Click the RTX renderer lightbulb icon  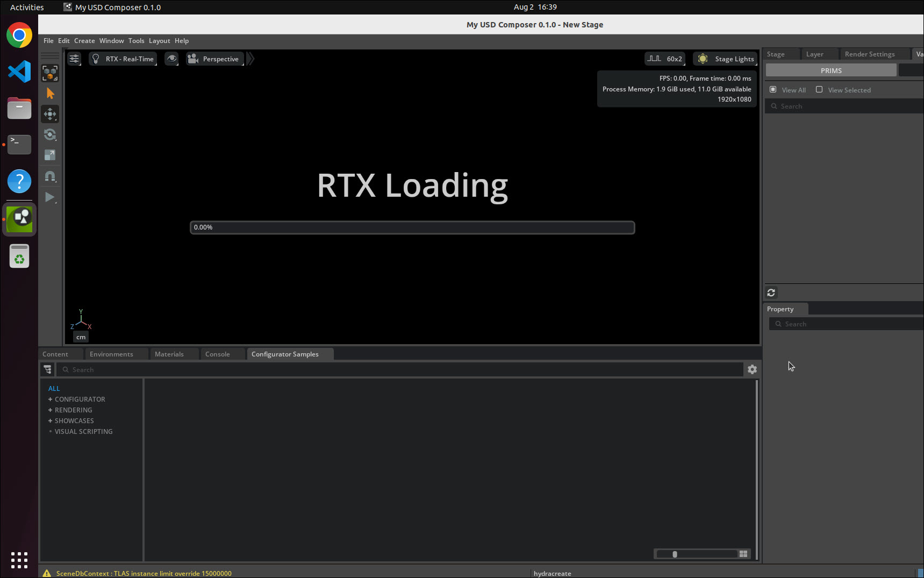96,59
